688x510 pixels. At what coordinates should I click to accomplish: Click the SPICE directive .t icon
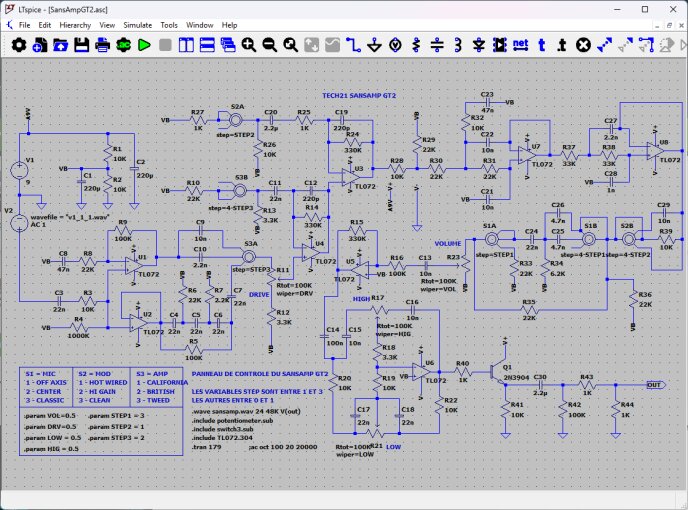tap(562, 45)
